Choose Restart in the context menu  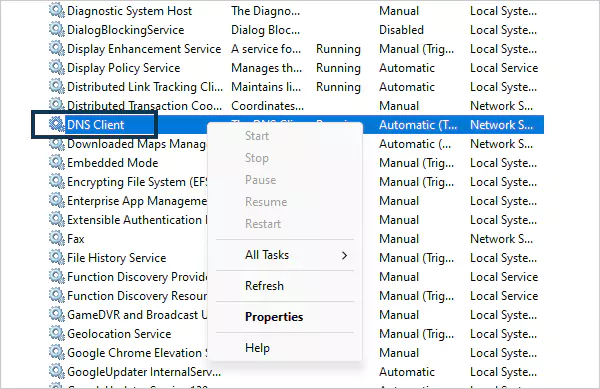[x=263, y=224]
